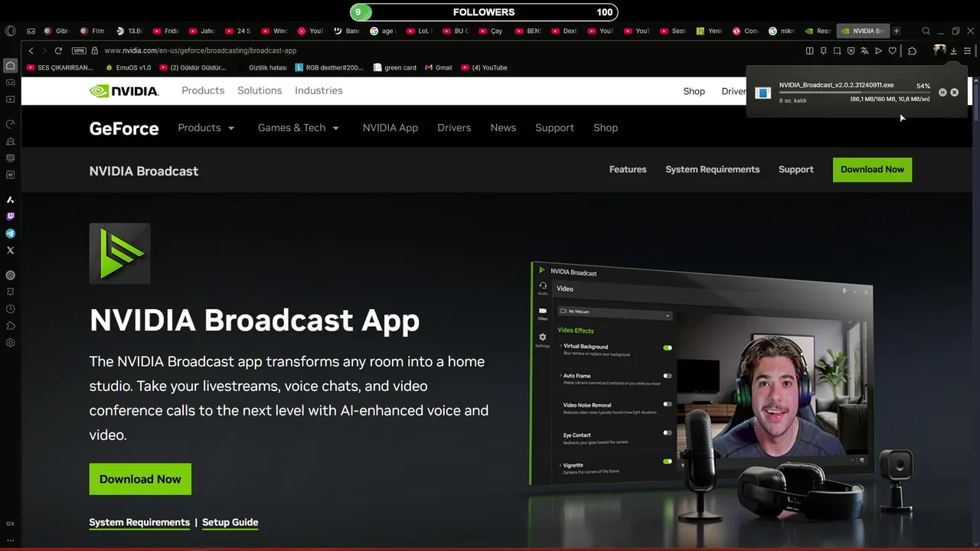Cancel the NVIDIA_Broadcast download
The height and width of the screenshot is (551, 980).
(954, 92)
